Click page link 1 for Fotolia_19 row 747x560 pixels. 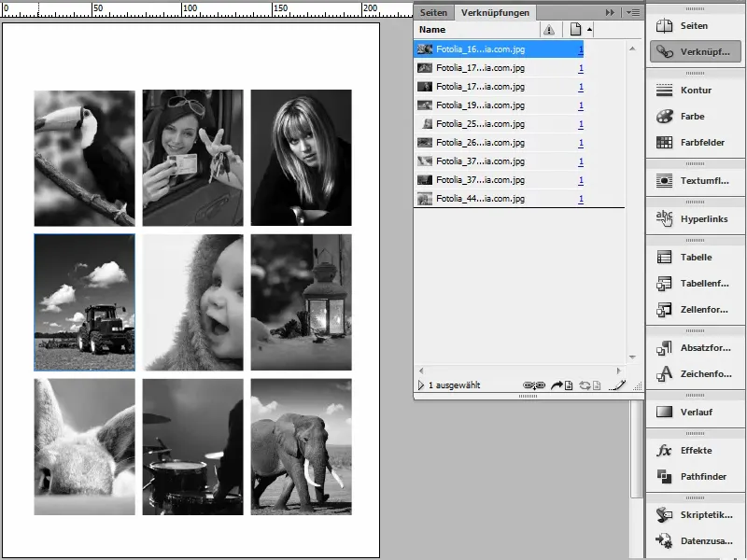click(581, 105)
